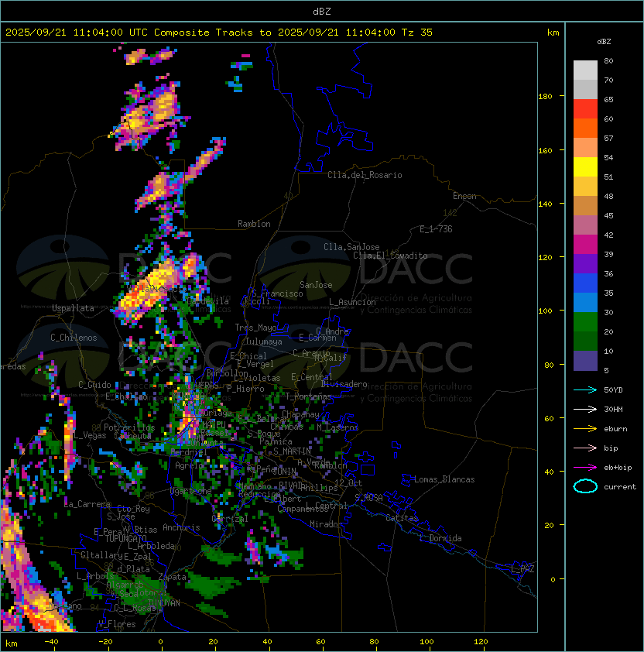Click the 'km' label at bottom left corner
This screenshot has width=644, height=652.
coord(12,643)
